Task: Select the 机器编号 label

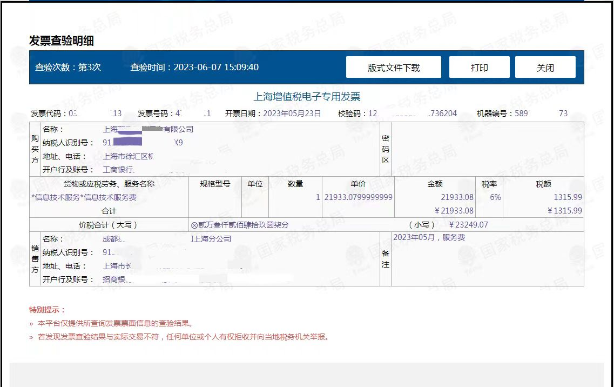Action: (494, 113)
